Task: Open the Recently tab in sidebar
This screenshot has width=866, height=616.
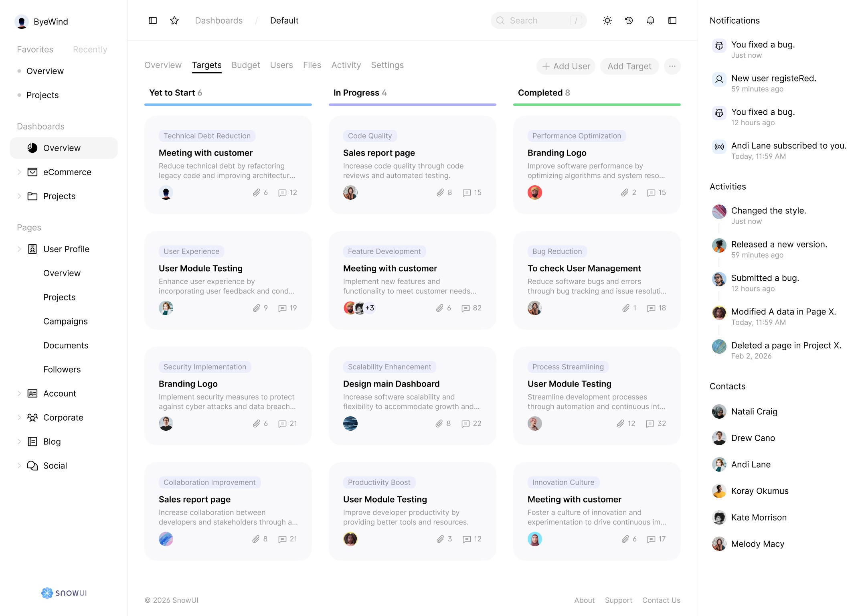Action: point(90,49)
